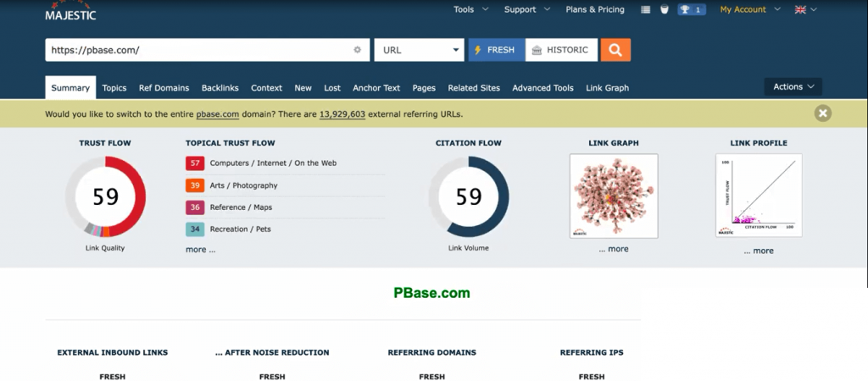Switch to the Link Graph tab
The width and height of the screenshot is (868, 381).
pyautogui.click(x=607, y=88)
